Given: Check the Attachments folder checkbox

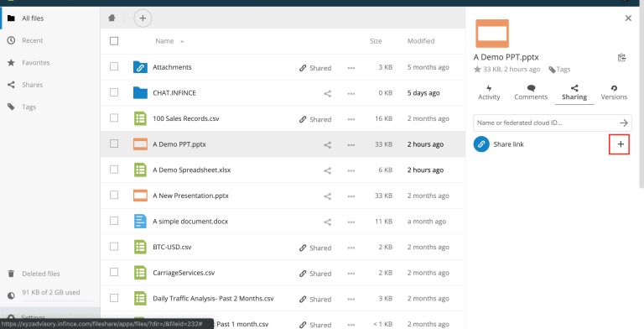Looking at the screenshot, I should click(x=114, y=66).
